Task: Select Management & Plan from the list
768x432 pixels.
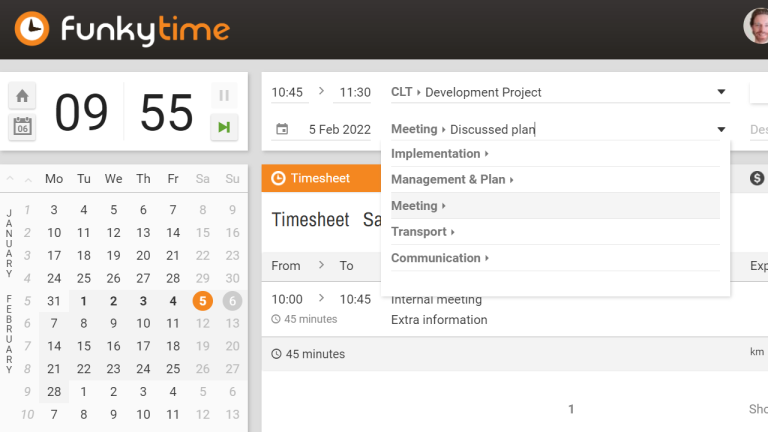Action: point(451,180)
